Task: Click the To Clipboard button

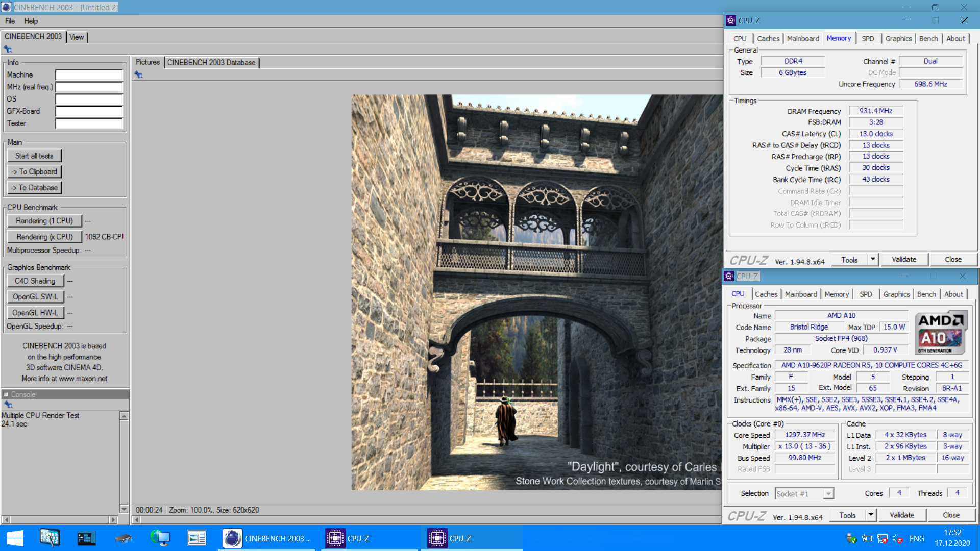Action: [x=34, y=171]
